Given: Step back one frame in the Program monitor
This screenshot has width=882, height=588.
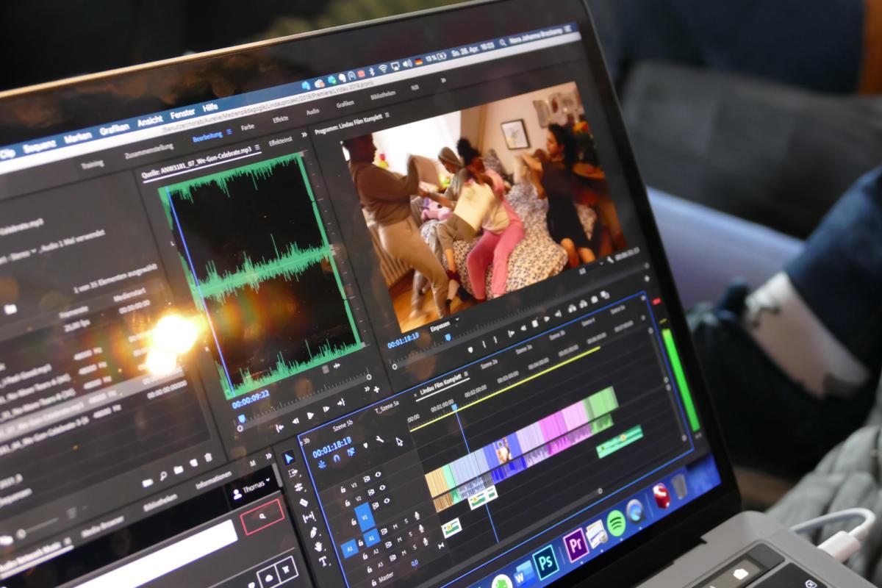Looking at the screenshot, I should click(523, 328).
